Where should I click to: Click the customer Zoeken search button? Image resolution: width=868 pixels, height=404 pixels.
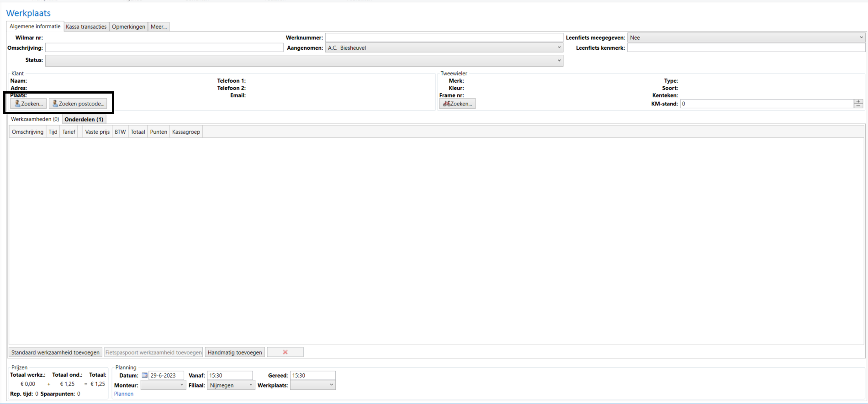pyautogui.click(x=28, y=104)
